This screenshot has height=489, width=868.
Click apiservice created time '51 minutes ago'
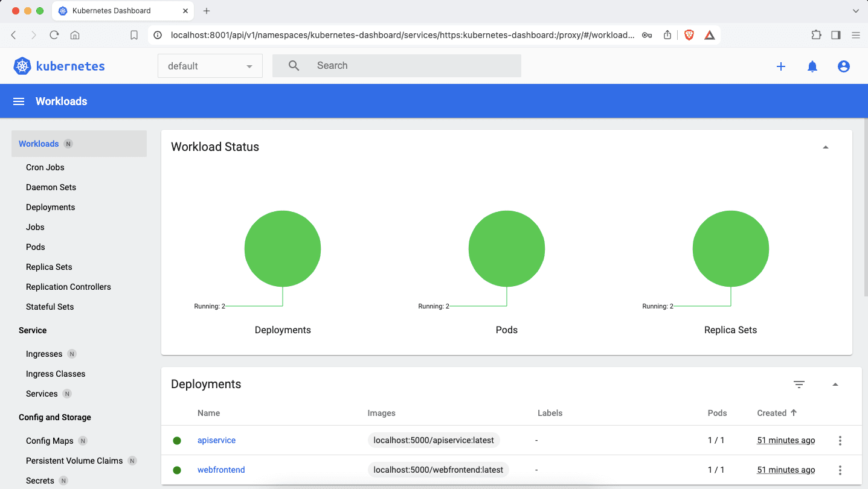point(786,441)
